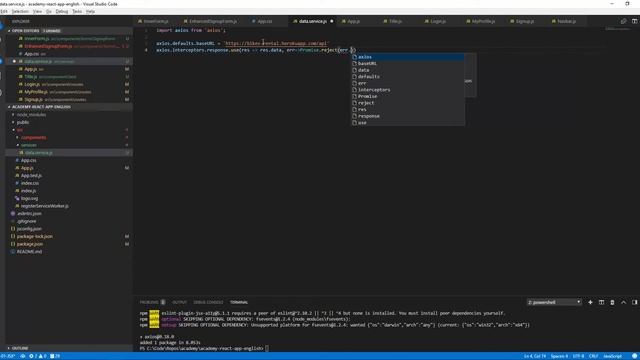The height and width of the screenshot is (360, 640).
Task: Open the Tasks menu
Action: (77, 11)
